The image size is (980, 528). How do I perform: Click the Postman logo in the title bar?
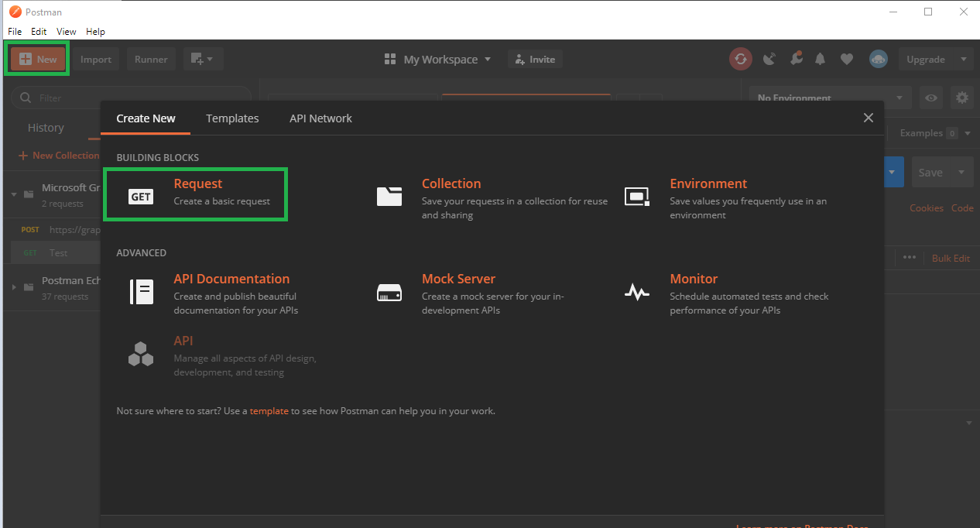click(x=15, y=12)
